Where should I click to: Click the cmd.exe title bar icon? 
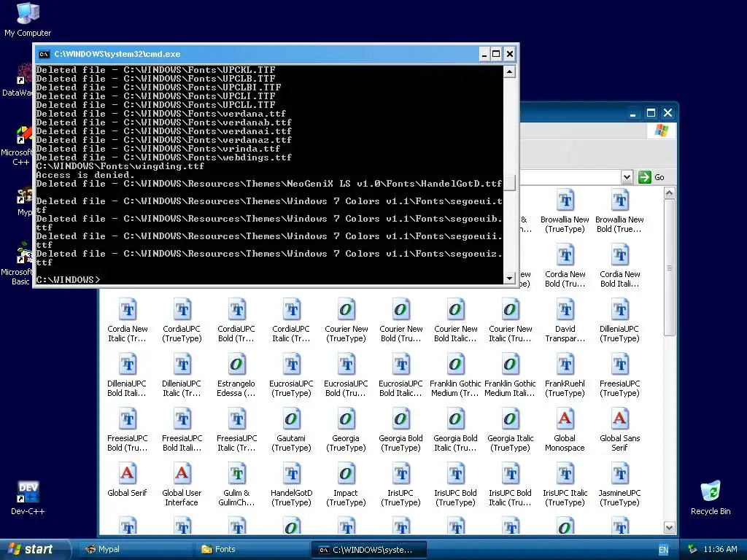(x=44, y=54)
